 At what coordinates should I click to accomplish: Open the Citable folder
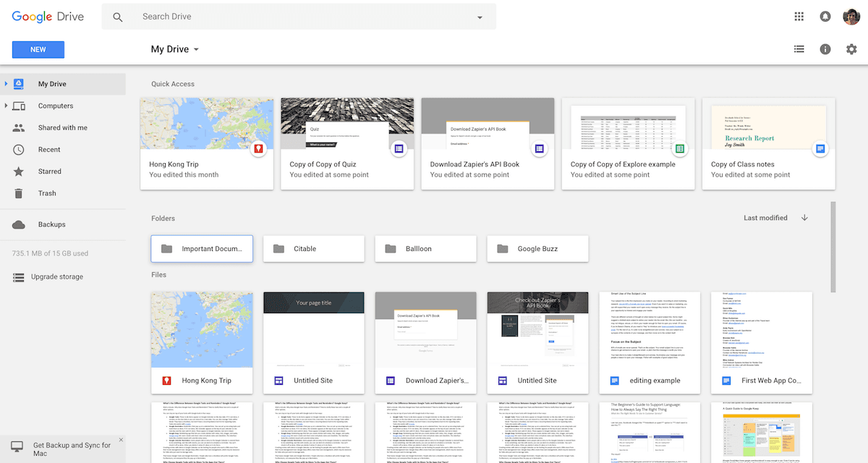314,249
